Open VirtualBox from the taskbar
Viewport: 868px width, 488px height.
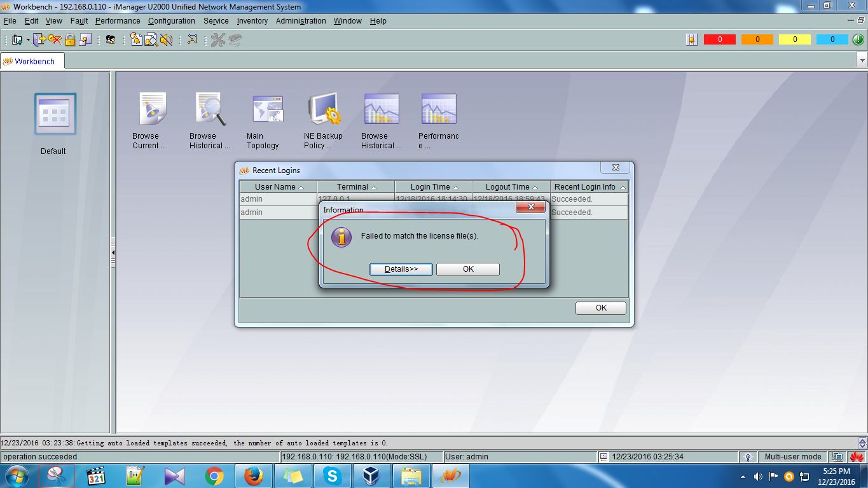click(x=371, y=476)
